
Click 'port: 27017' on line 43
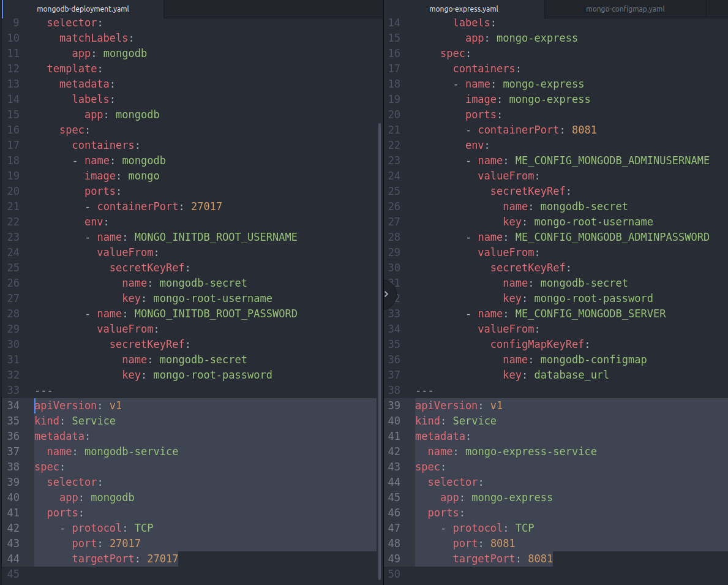click(107, 544)
